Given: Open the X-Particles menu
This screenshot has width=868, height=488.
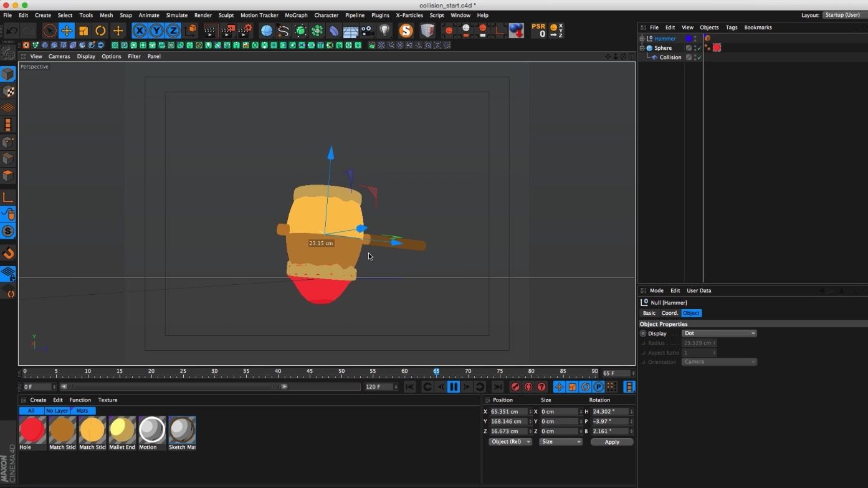Looking at the screenshot, I should 409,15.
